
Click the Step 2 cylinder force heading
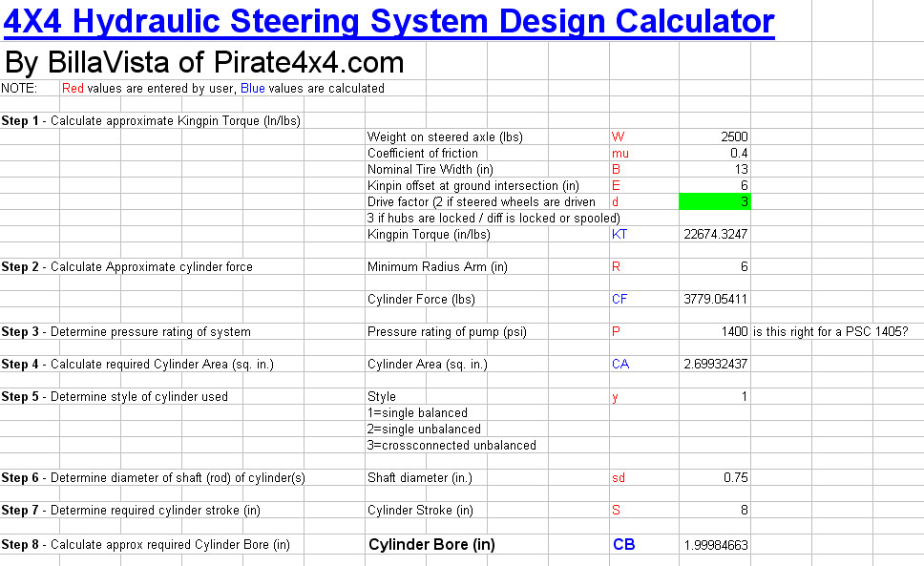point(127,267)
